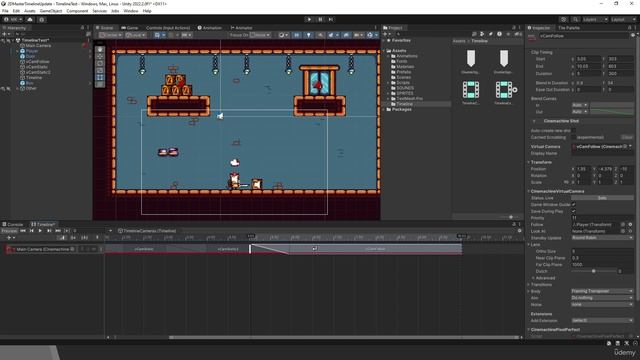Switch to the Tile Palette tab
Image resolution: width=640 pixels, height=360 pixels.
(x=569, y=28)
